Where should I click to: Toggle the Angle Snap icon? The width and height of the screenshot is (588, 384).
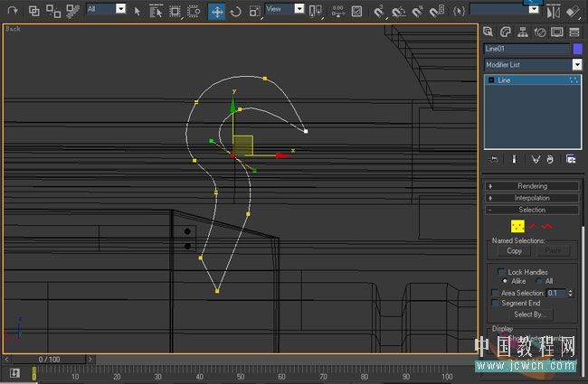click(x=398, y=12)
